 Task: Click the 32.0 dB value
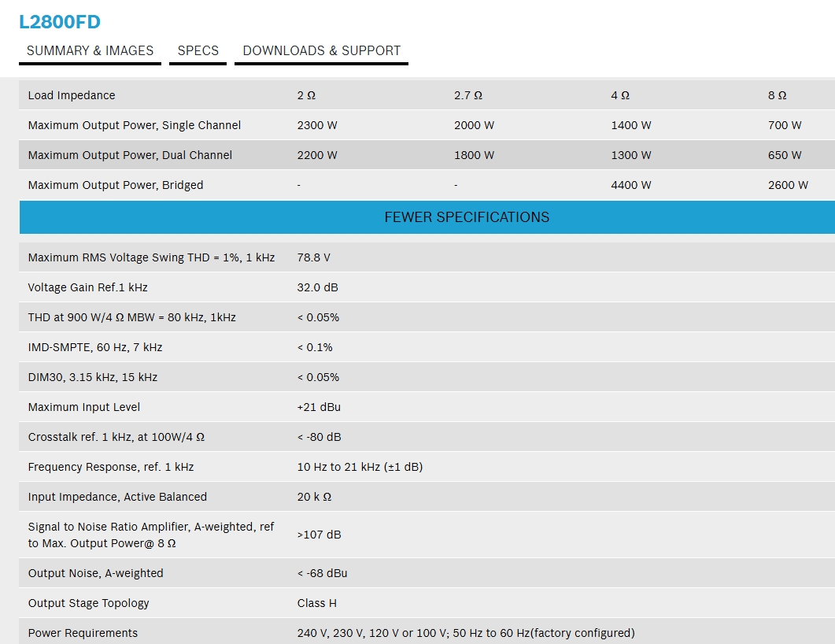click(x=317, y=287)
